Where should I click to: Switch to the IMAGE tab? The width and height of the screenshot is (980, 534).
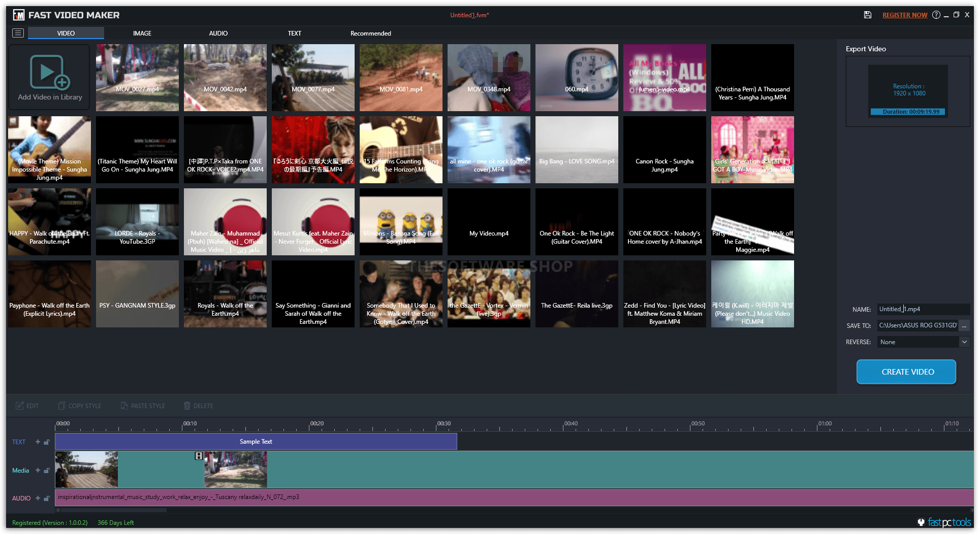click(x=142, y=33)
